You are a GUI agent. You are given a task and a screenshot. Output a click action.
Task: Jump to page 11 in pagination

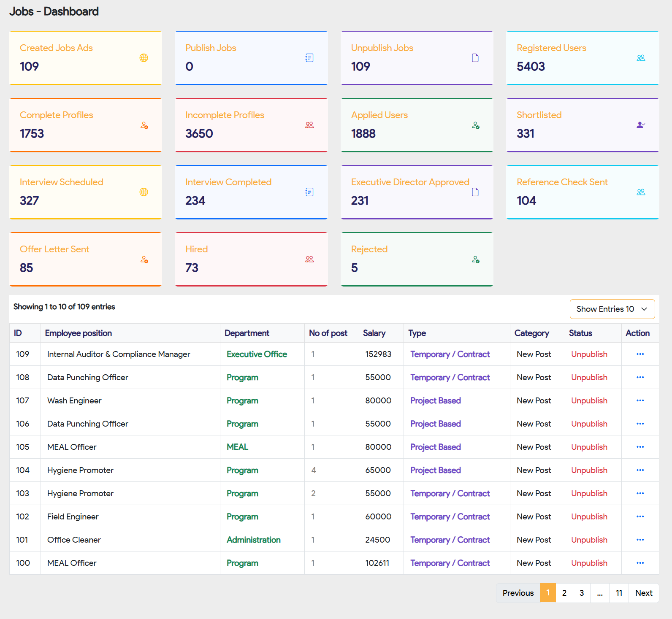coord(619,593)
